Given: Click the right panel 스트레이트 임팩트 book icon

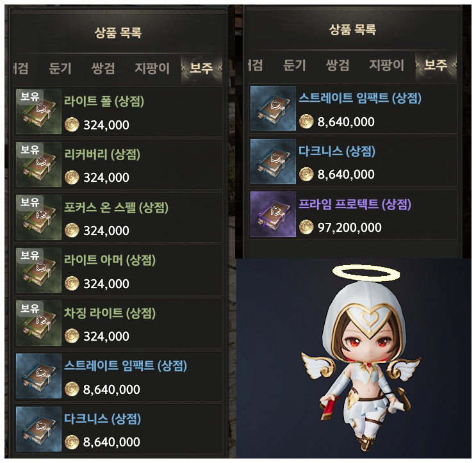Looking at the screenshot, I should click(x=273, y=108).
